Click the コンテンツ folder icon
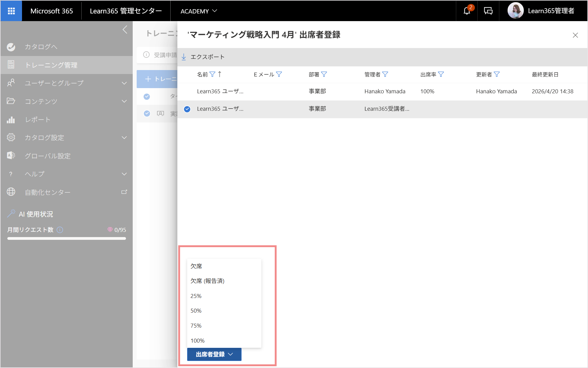 click(x=11, y=101)
